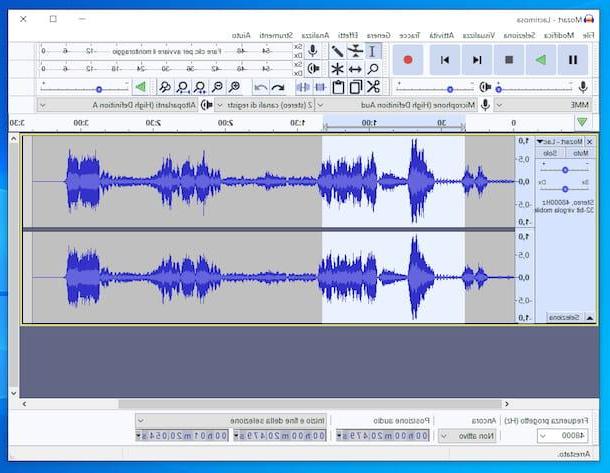Open the Altoparlanti playback device dropdown

coord(118,105)
